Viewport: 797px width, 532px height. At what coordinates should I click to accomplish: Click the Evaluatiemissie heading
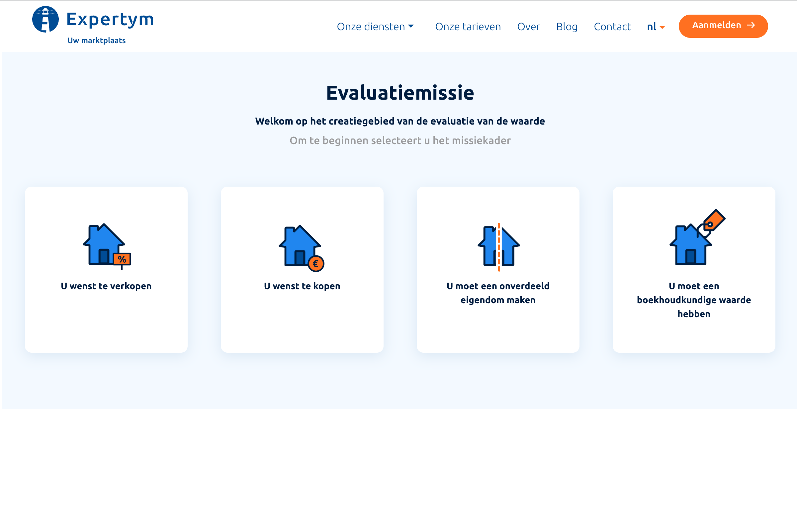pos(400,93)
